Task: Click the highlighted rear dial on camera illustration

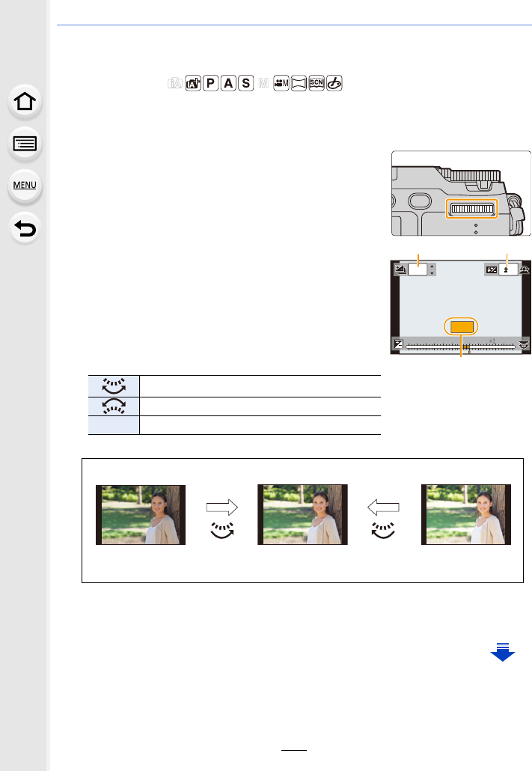Action: (x=472, y=209)
